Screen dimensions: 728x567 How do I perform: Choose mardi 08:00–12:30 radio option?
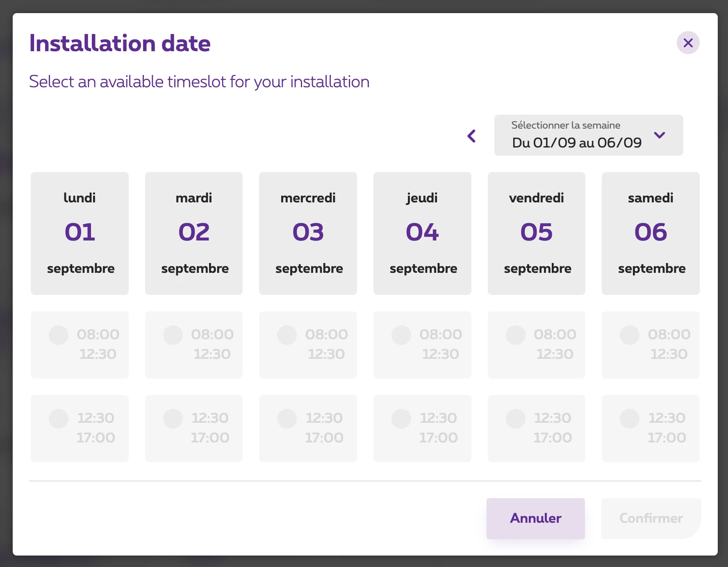click(x=173, y=335)
